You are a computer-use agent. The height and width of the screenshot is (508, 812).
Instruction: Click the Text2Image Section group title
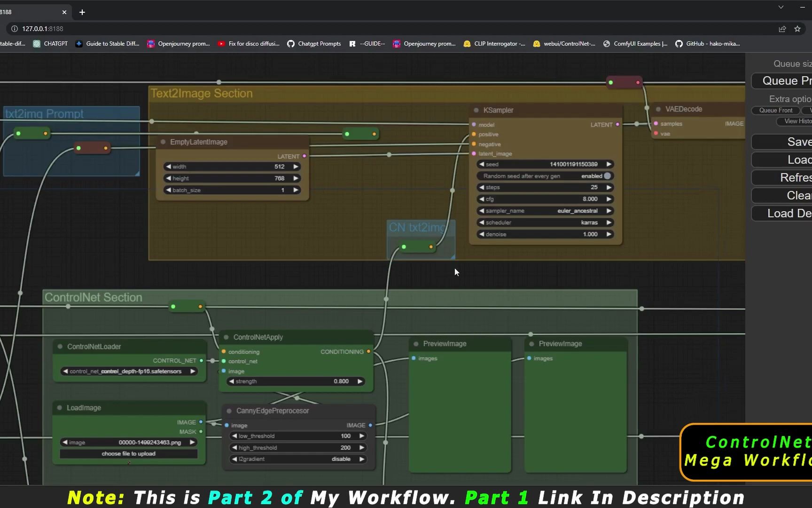(x=202, y=94)
